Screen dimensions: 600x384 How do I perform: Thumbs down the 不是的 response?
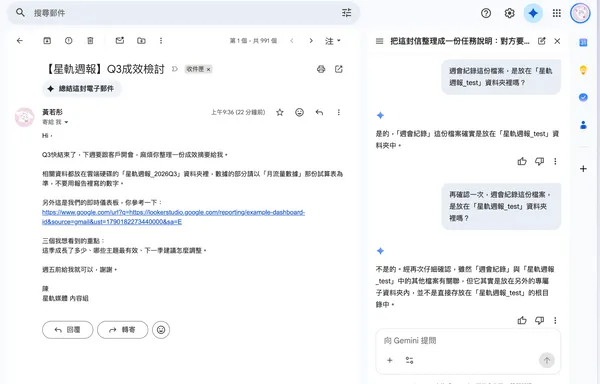pos(539,320)
